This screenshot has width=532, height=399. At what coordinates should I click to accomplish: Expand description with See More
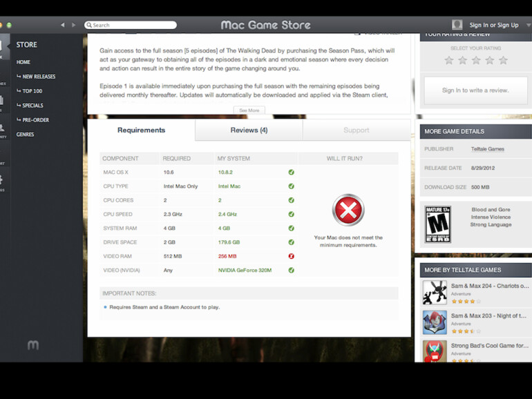(249, 110)
